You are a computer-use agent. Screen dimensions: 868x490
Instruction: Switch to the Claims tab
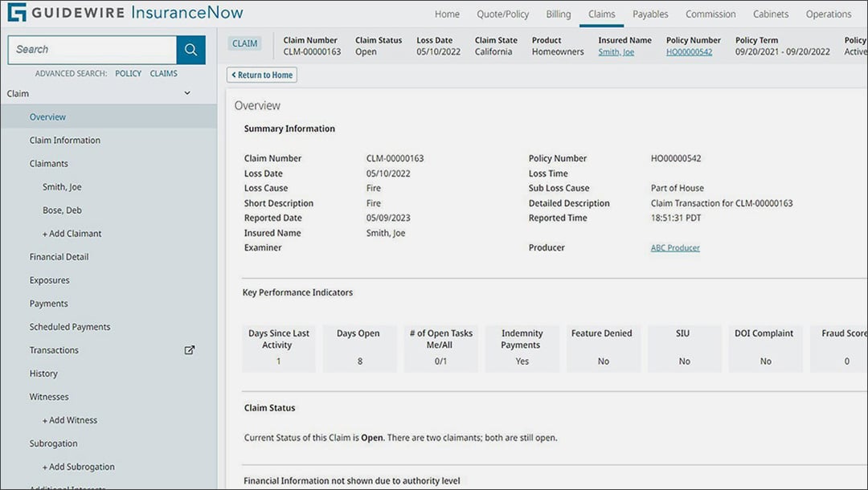coord(601,14)
